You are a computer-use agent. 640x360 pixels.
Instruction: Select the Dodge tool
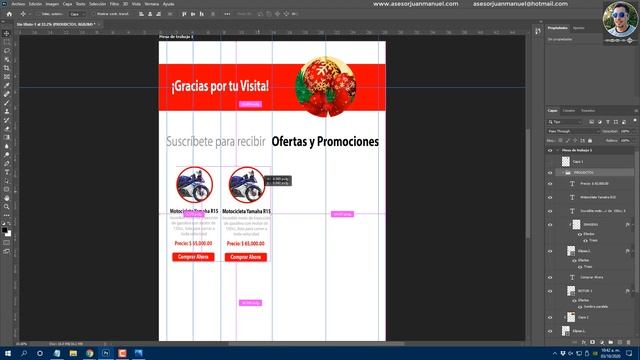point(7,155)
